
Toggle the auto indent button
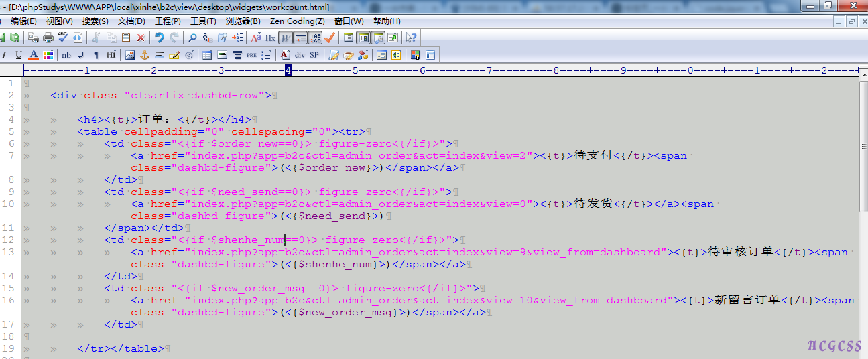click(x=300, y=38)
